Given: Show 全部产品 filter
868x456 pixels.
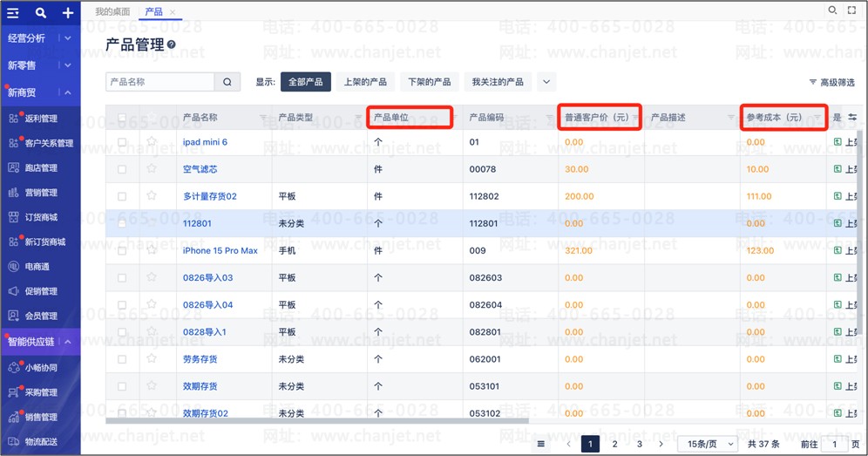Looking at the screenshot, I should point(306,82).
